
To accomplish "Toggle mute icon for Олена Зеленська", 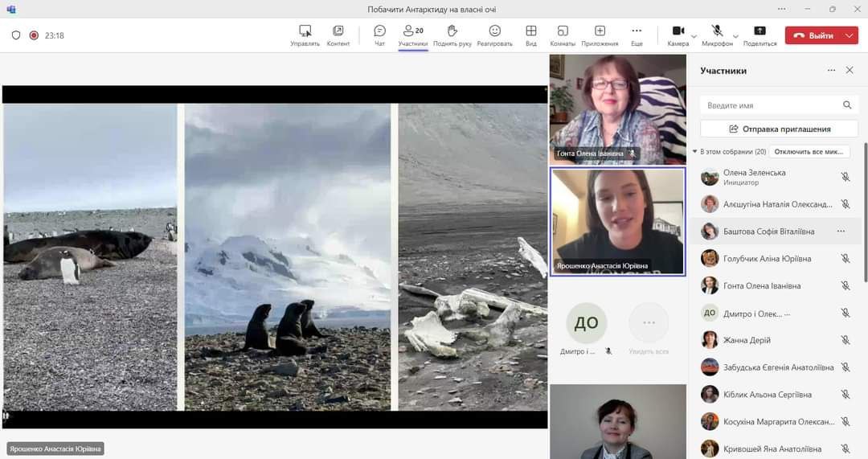I will click(x=845, y=177).
